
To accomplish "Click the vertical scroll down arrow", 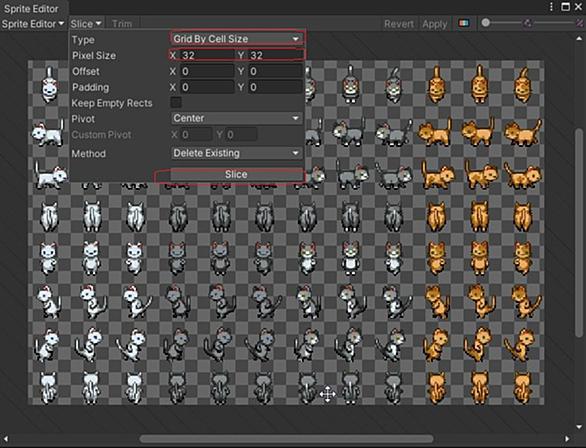I will tap(579, 427).
